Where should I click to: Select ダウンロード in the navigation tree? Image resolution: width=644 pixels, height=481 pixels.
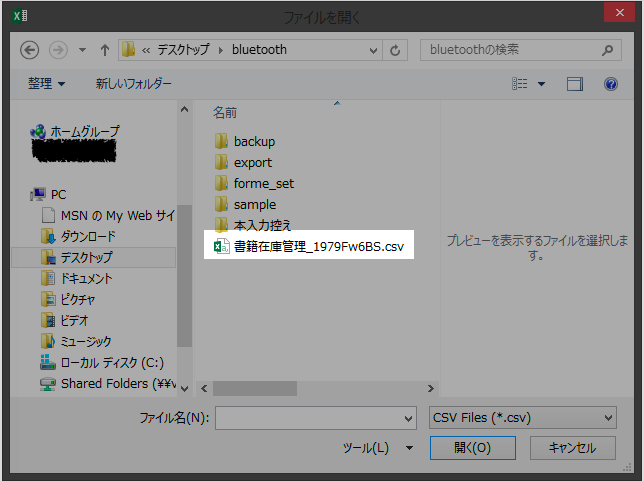click(x=88, y=236)
